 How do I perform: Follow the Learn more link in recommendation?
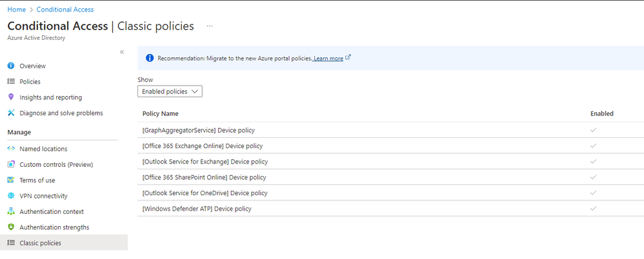pos(328,58)
